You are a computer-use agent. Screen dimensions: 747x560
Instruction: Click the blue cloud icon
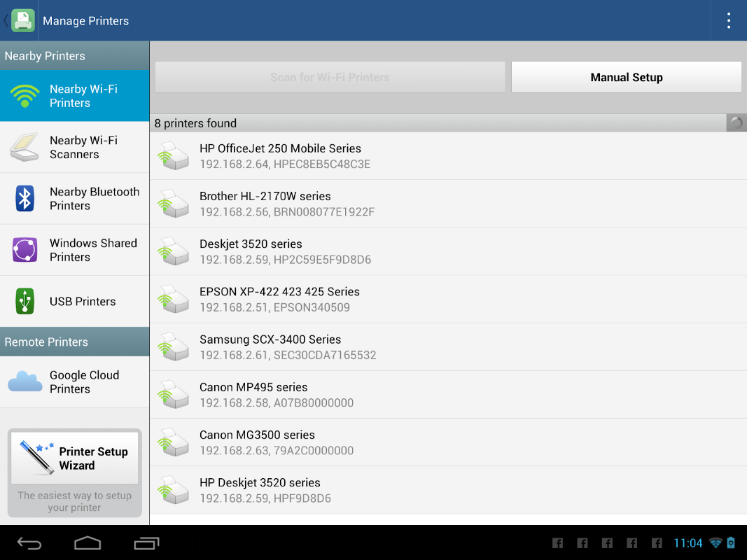pos(25,381)
